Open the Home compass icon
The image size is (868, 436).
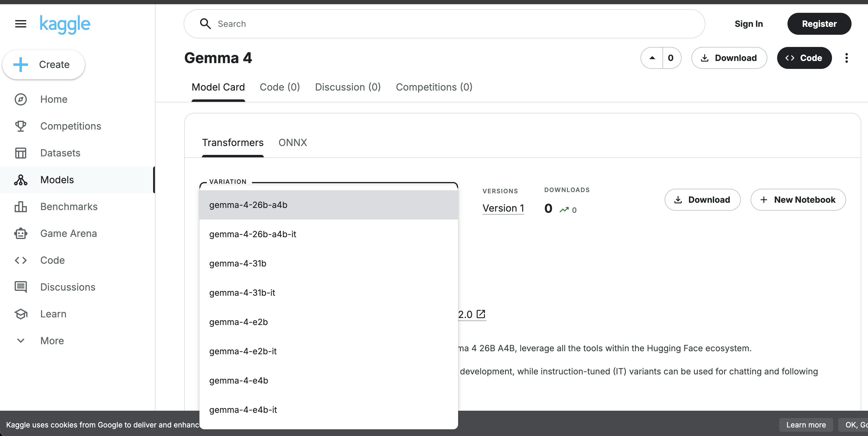20,99
